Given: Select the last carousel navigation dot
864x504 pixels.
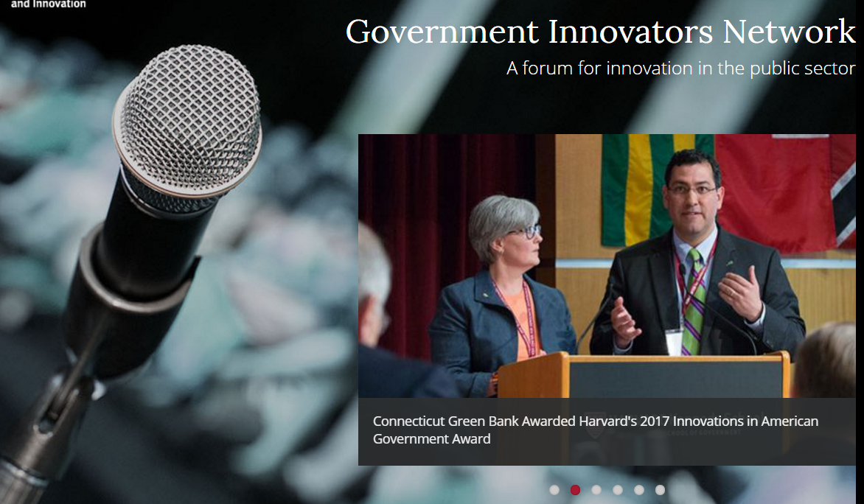Looking at the screenshot, I should click(660, 489).
